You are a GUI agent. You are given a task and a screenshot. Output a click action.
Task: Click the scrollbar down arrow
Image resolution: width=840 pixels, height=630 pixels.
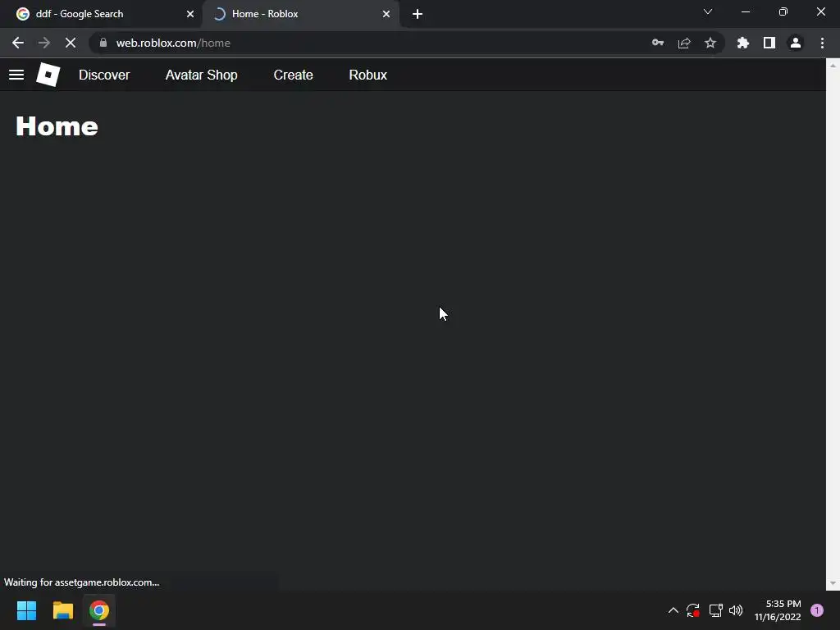[x=833, y=583]
